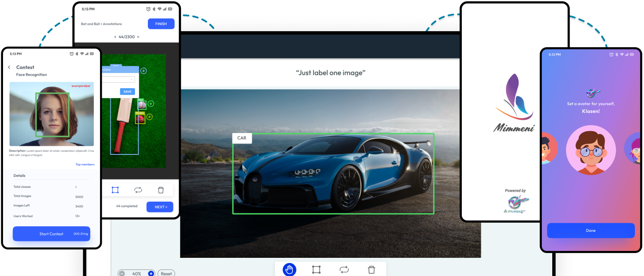Select the hand pan tool in desktop toolbar

[x=289, y=270]
